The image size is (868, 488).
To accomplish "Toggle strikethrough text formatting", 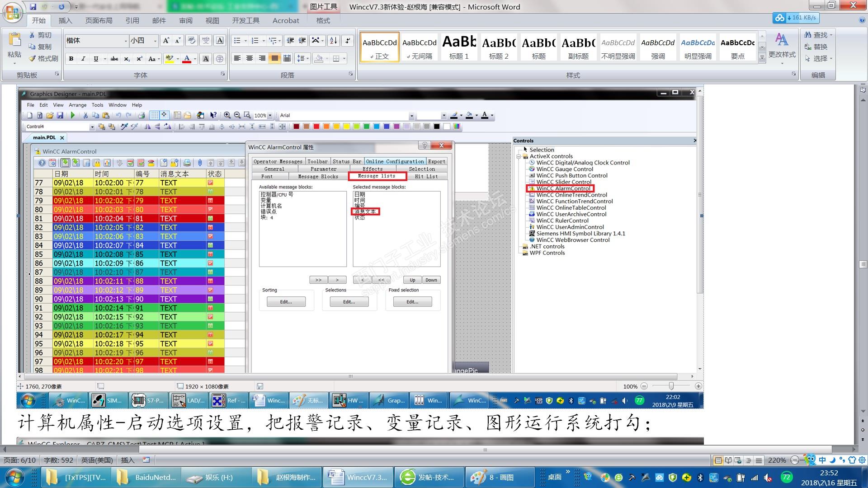I will pos(114,59).
